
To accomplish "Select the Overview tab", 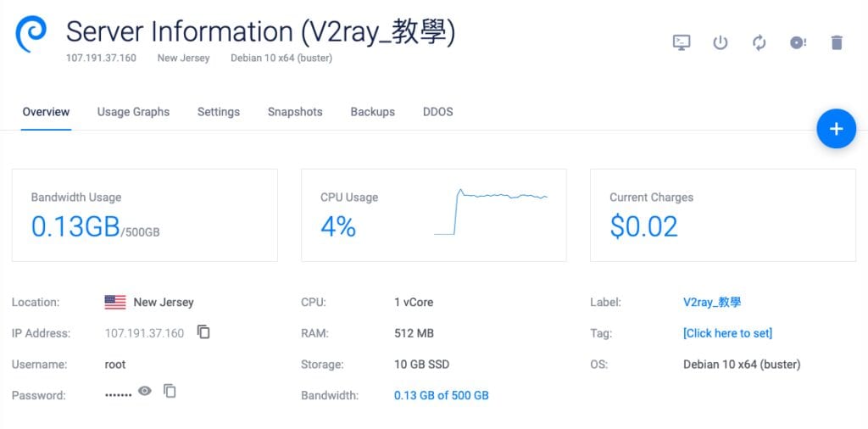I will click(x=46, y=112).
